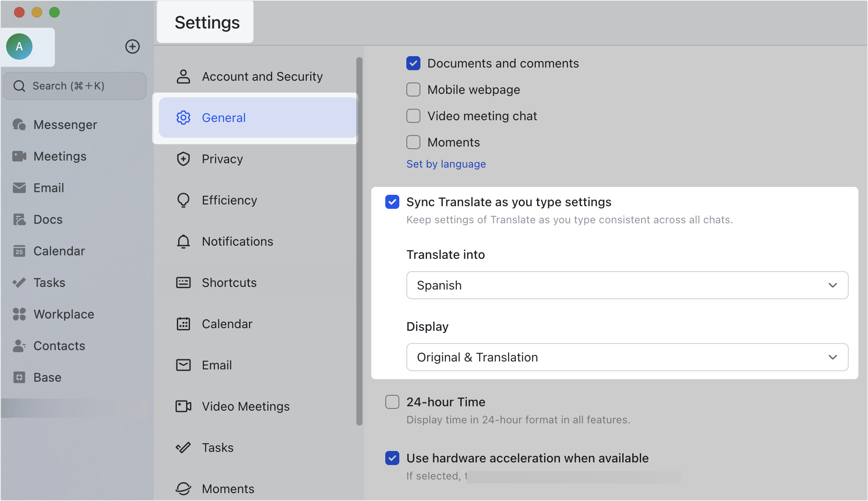Click the Email envelope icon in main sidebar
The height and width of the screenshot is (501, 868).
19,188
